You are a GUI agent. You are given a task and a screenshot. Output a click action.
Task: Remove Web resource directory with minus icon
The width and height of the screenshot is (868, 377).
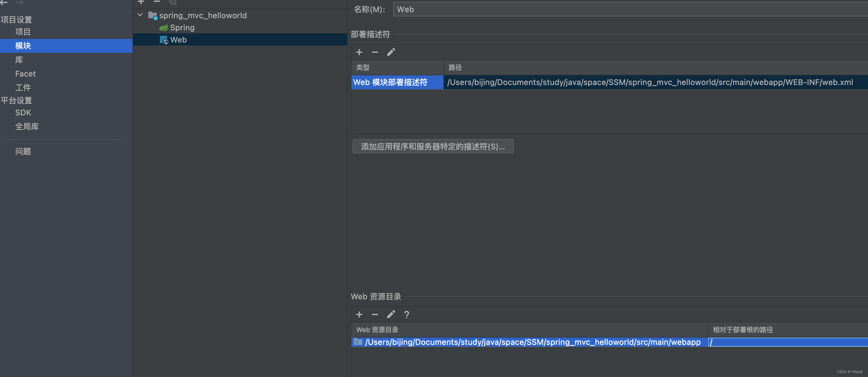coord(375,314)
